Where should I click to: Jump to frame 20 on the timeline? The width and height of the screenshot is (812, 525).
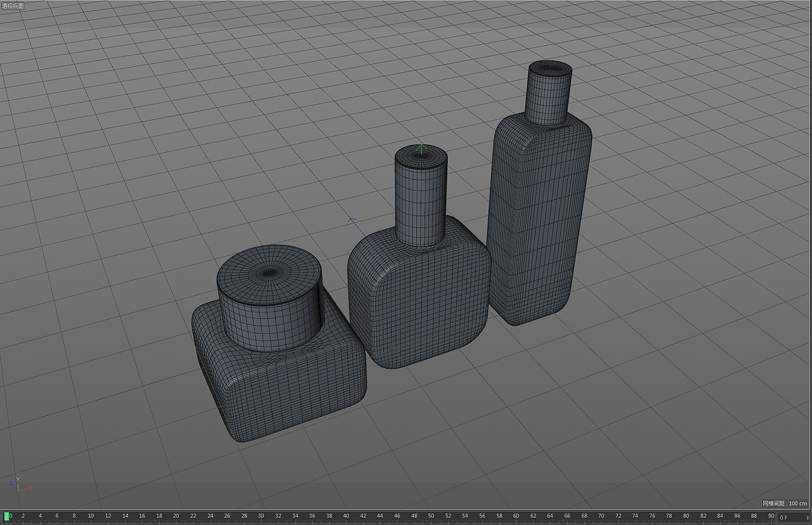(x=176, y=516)
